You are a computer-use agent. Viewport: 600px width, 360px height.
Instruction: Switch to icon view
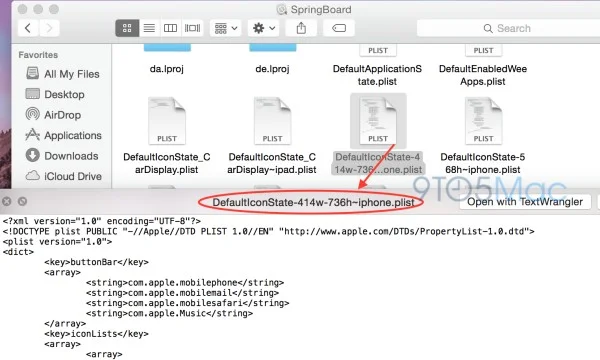[x=127, y=28]
